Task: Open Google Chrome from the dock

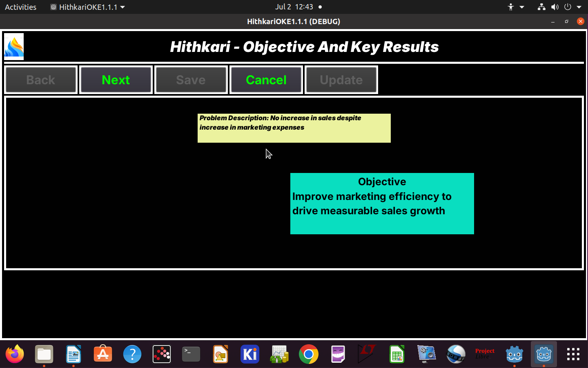Action: click(x=309, y=354)
